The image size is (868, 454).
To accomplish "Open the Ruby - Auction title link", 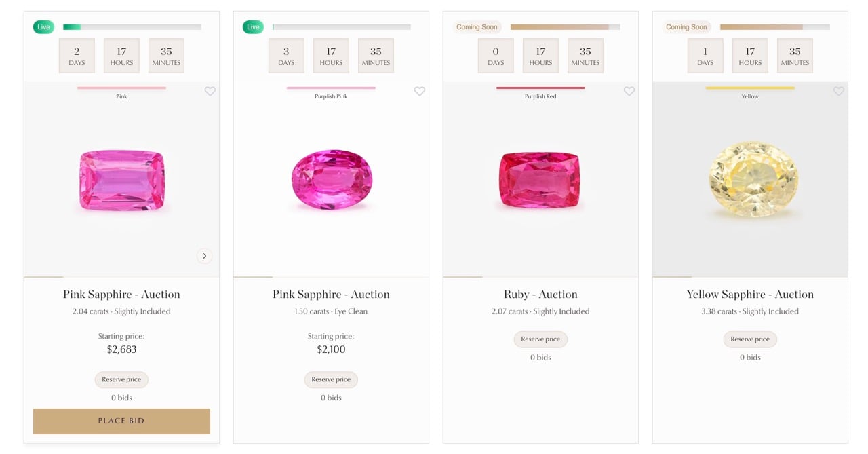I will (540, 295).
